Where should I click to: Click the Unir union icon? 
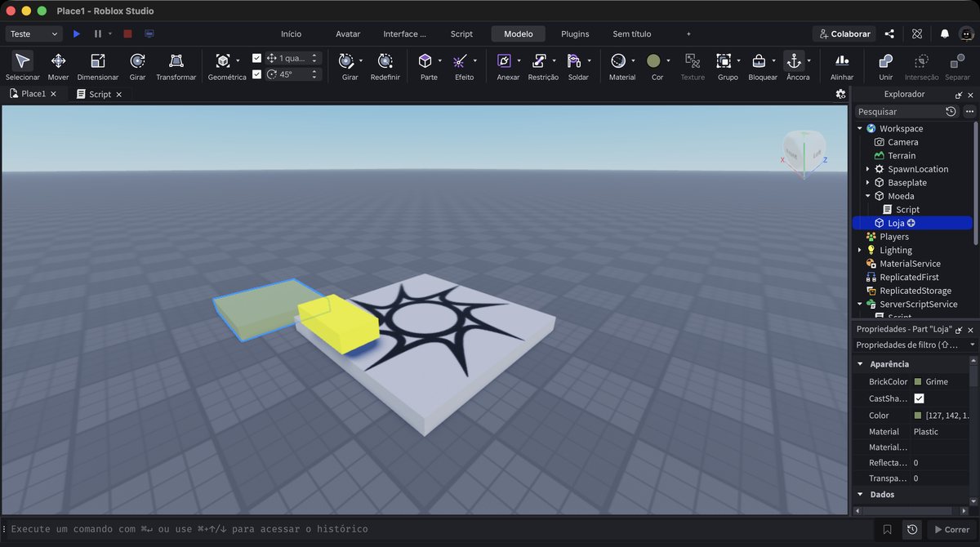[885, 61]
